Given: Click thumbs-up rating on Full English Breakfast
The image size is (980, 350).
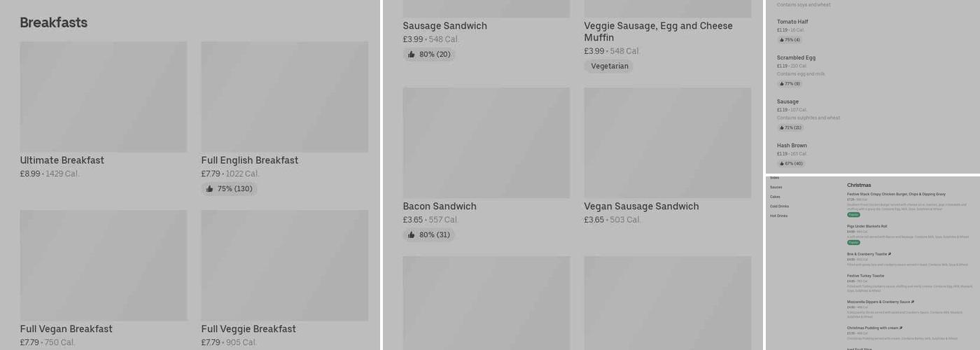Looking at the screenshot, I should pos(229,189).
